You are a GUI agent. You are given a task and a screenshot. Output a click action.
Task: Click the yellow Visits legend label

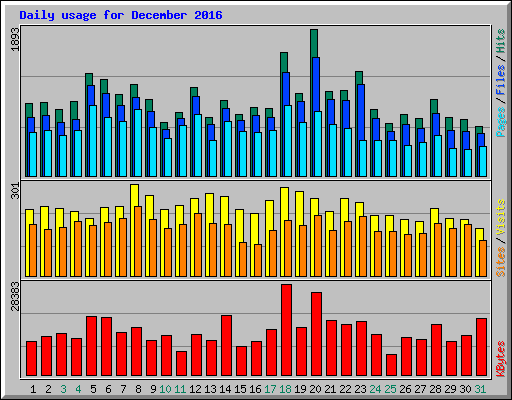pyautogui.click(x=501, y=218)
